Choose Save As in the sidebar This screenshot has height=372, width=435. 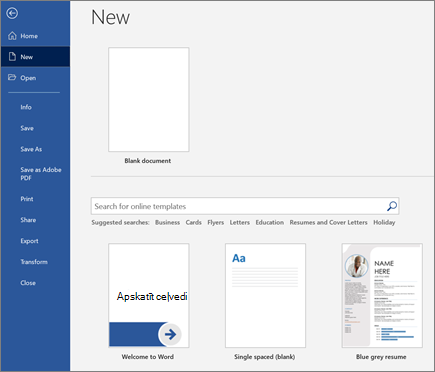tap(31, 149)
